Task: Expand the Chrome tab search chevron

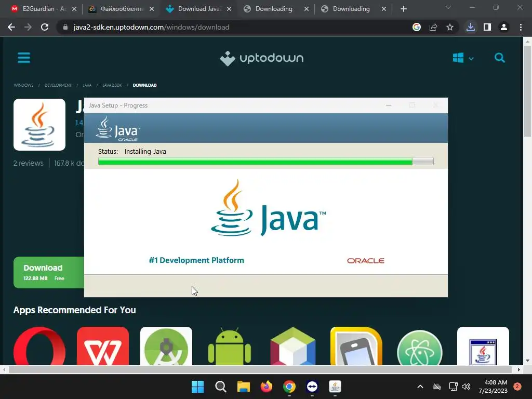Action: coord(448,7)
